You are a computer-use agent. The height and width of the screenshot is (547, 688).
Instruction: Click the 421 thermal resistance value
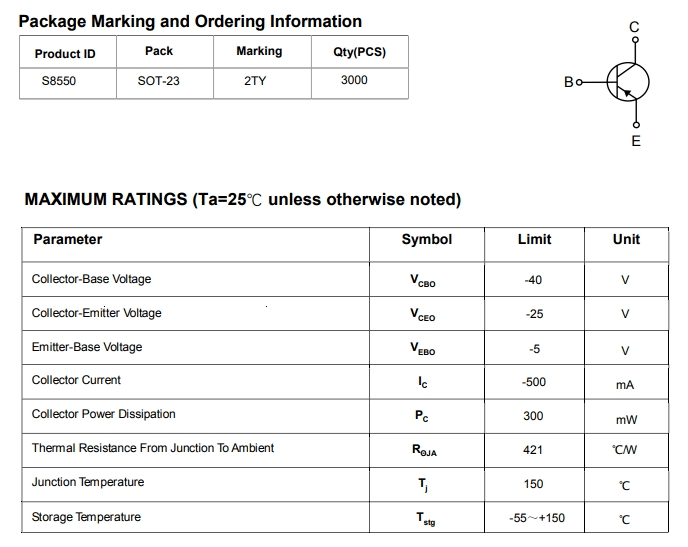coord(533,450)
